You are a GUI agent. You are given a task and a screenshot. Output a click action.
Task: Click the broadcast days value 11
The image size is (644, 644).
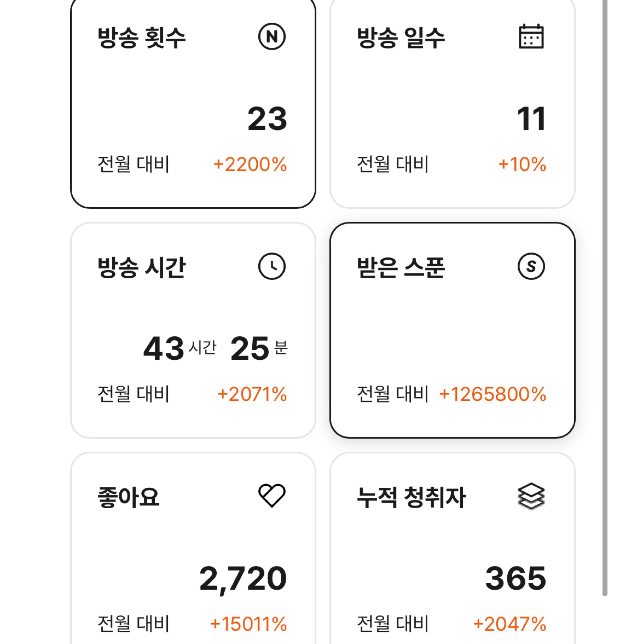pyautogui.click(x=531, y=119)
